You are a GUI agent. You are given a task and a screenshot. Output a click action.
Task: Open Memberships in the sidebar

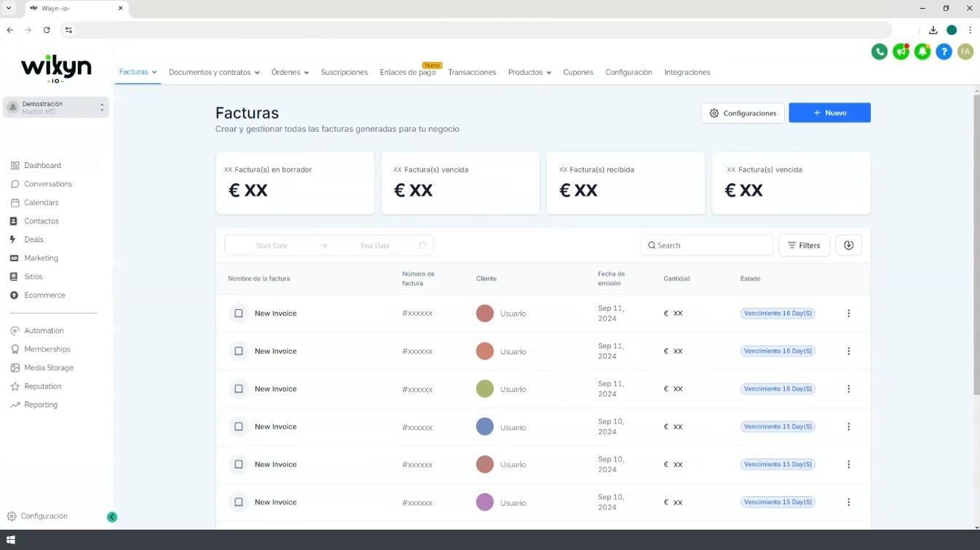(47, 349)
